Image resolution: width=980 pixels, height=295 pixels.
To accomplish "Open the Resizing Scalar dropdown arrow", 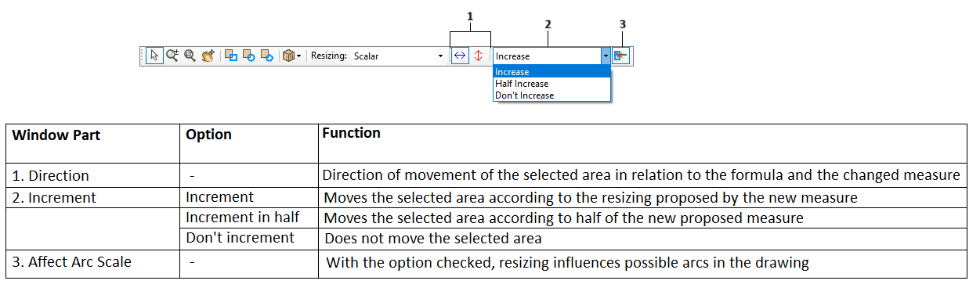I will pyautogui.click(x=440, y=56).
